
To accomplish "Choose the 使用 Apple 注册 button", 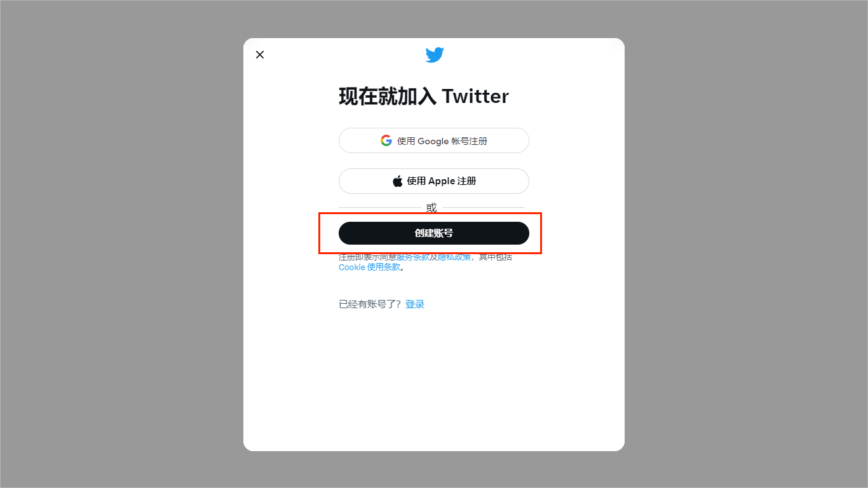I will pos(434,181).
